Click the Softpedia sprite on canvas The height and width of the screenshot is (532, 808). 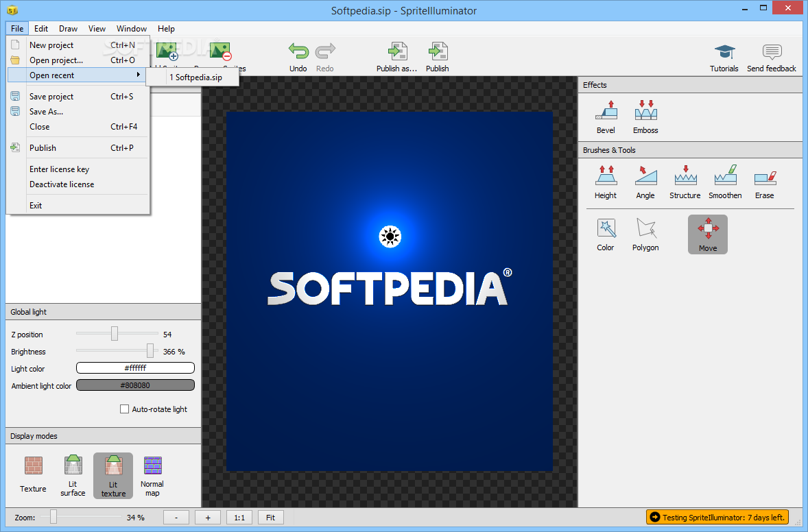point(390,291)
